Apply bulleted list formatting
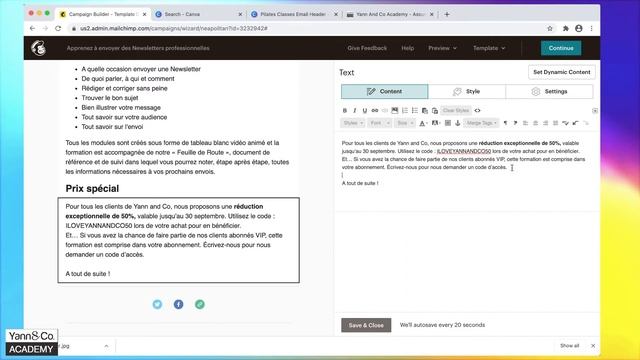Screen dimensions: 640x360 pos(415,111)
